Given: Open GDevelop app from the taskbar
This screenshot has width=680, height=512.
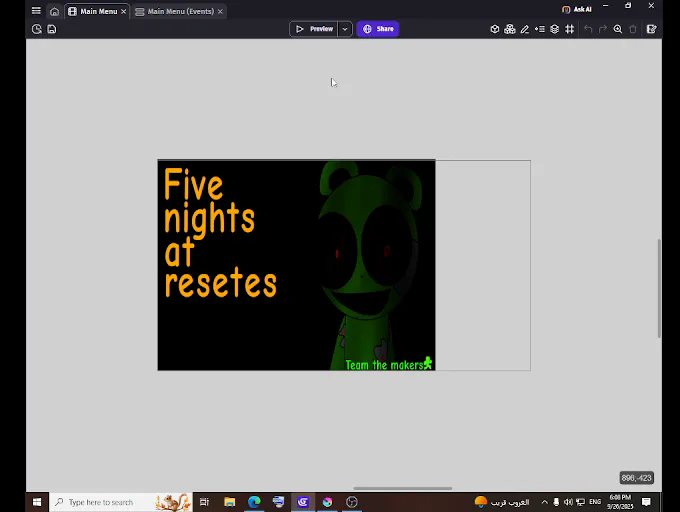Looking at the screenshot, I should [x=303, y=502].
